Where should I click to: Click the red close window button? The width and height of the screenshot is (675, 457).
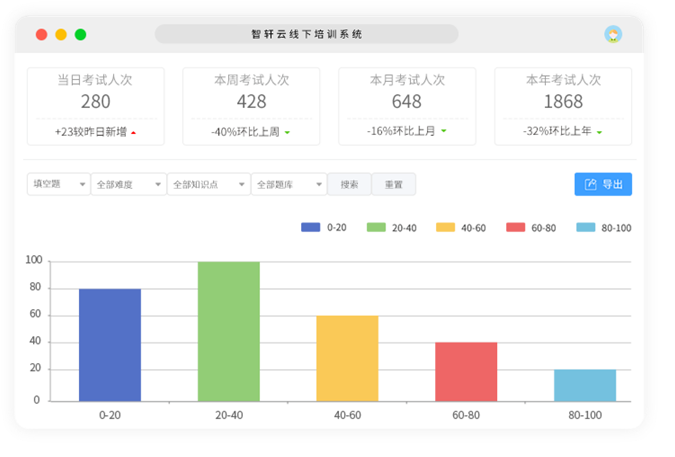(x=41, y=34)
